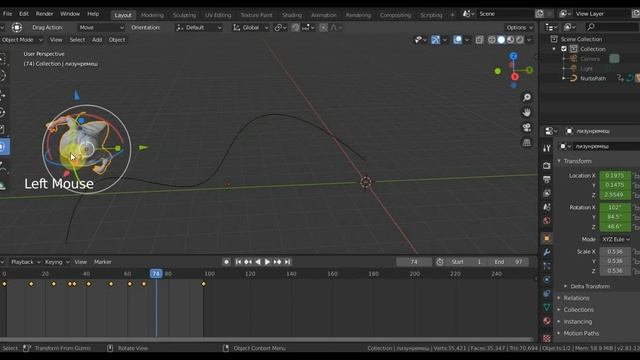The image size is (640, 360).
Task: Open the View Layer properties tab
Action: [547, 193]
